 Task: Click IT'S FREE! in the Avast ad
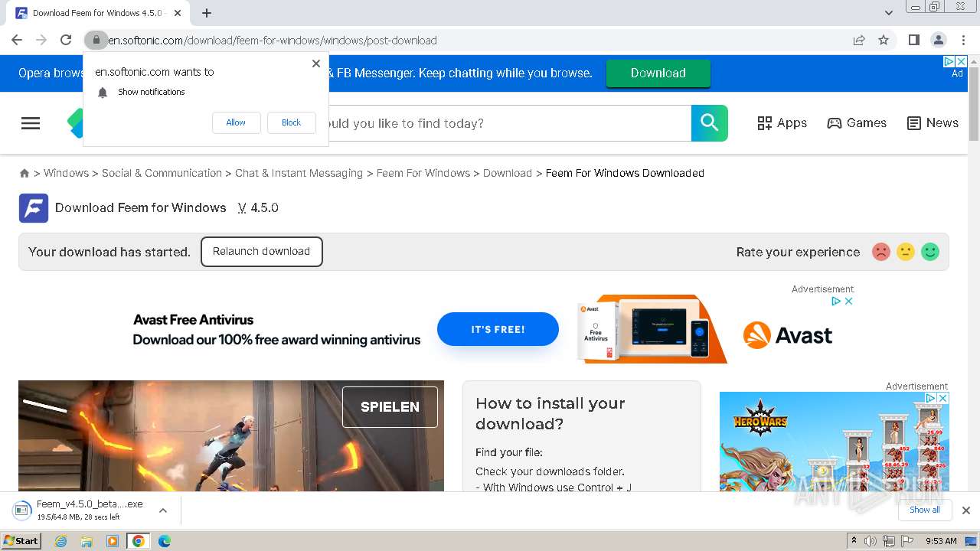(x=498, y=329)
